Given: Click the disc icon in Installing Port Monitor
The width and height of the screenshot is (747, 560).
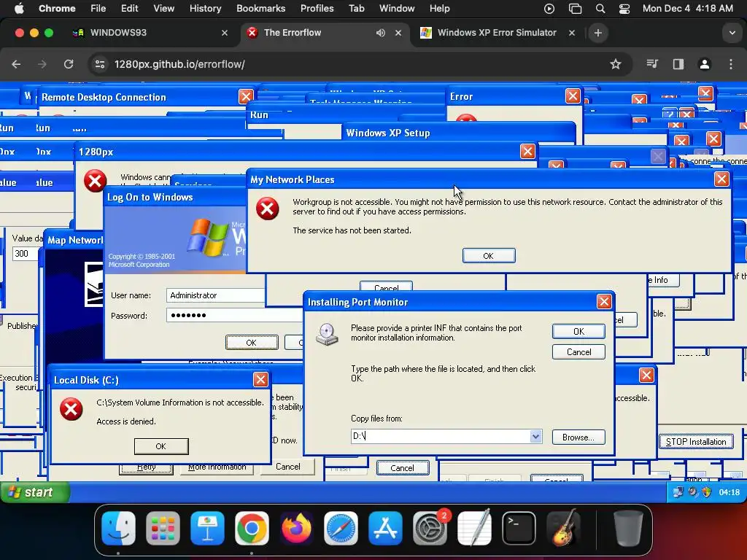Looking at the screenshot, I should coord(327,334).
